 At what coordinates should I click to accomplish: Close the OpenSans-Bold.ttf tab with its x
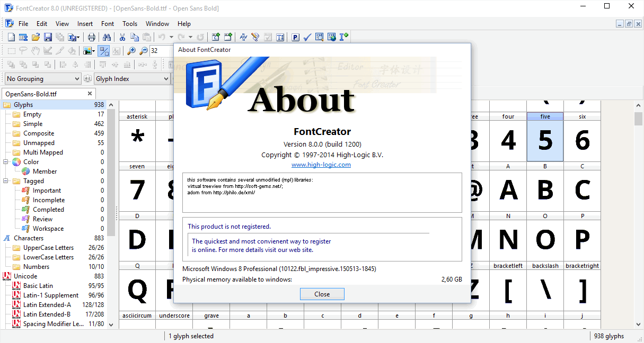(90, 94)
